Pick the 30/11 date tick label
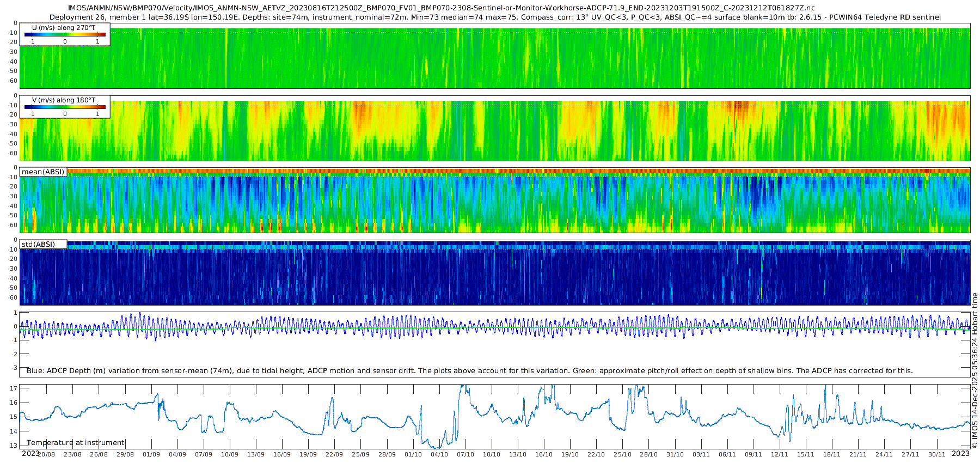Viewport: 980px width, 463px height. pos(936,454)
